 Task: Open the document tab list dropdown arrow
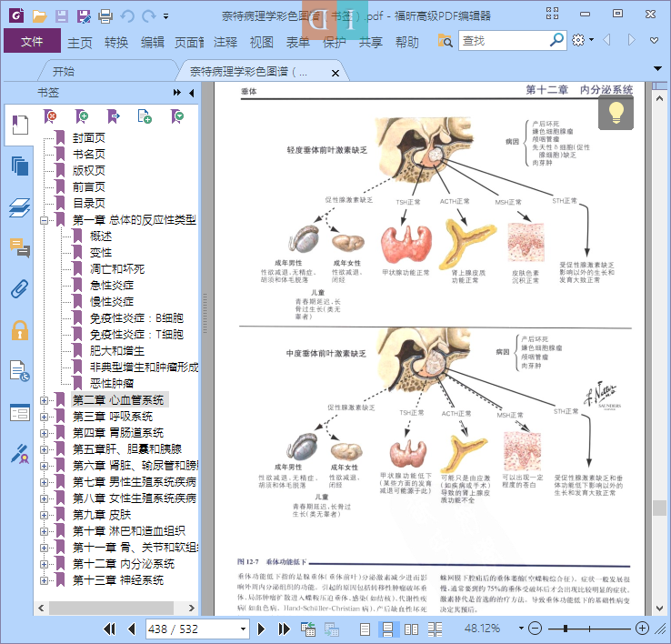[x=657, y=68]
